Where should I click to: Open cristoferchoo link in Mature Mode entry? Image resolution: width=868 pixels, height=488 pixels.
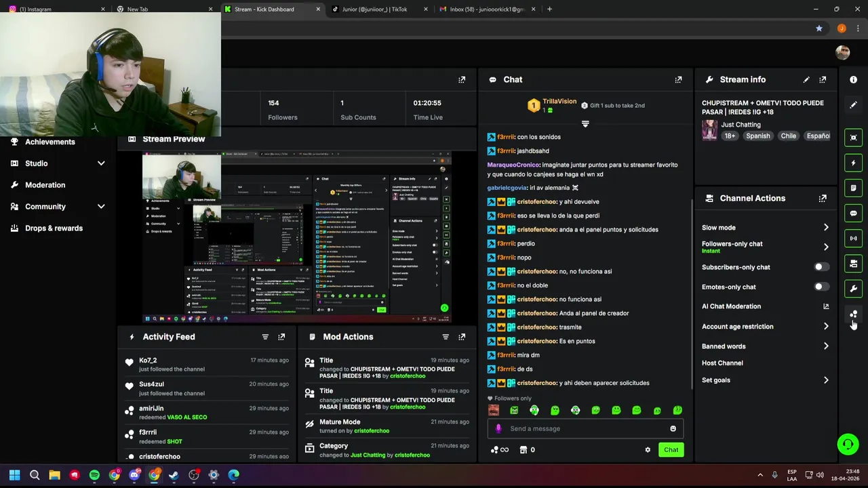click(372, 431)
